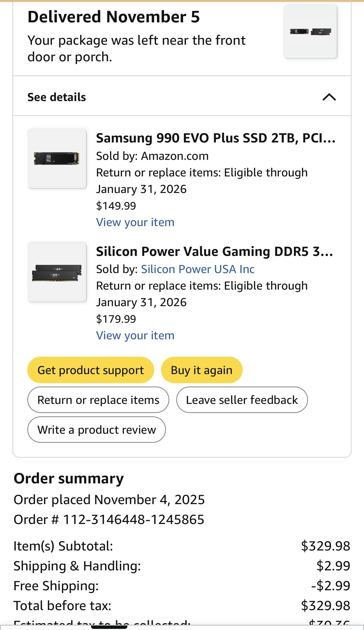The height and width of the screenshot is (630, 364).
Task: Collapse the See details chevron arrow
Action: (329, 97)
